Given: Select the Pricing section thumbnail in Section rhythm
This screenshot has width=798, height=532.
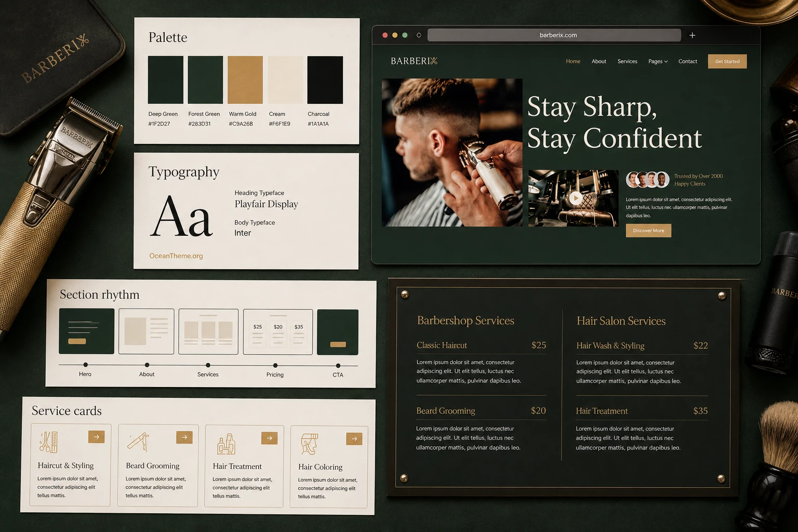Looking at the screenshot, I should [x=278, y=332].
